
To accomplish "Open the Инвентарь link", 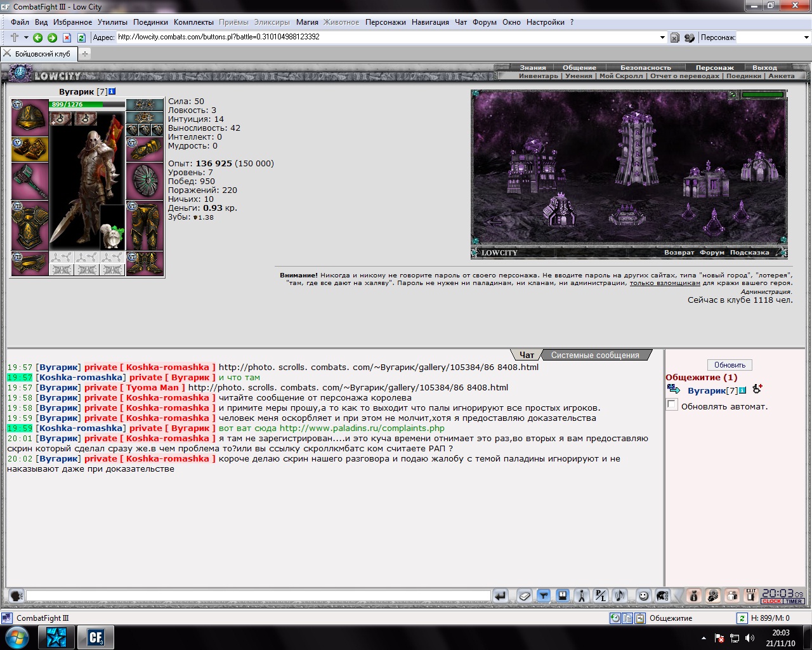I will point(539,76).
